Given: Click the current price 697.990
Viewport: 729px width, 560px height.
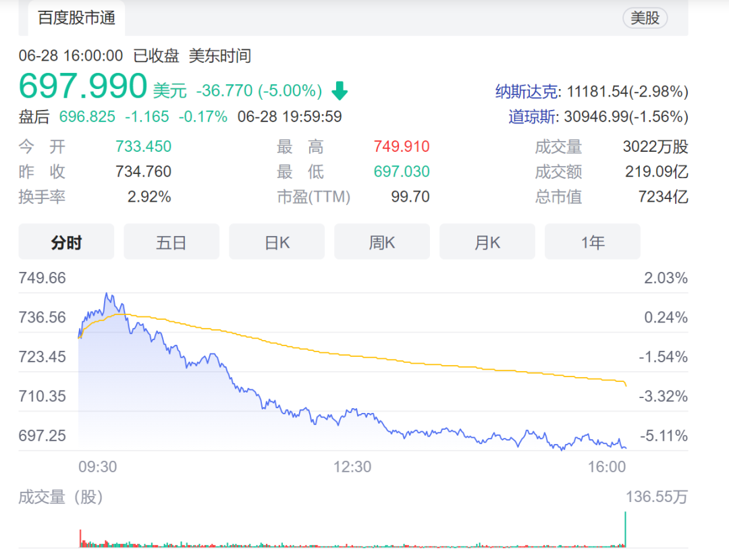Looking at the screenshot, I should point(83,86).
